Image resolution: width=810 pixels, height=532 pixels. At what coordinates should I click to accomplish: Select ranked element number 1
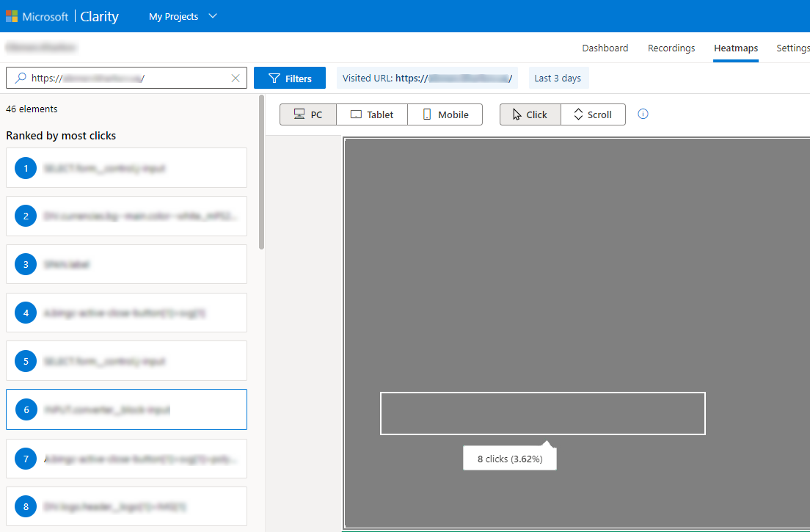(126, 168)
